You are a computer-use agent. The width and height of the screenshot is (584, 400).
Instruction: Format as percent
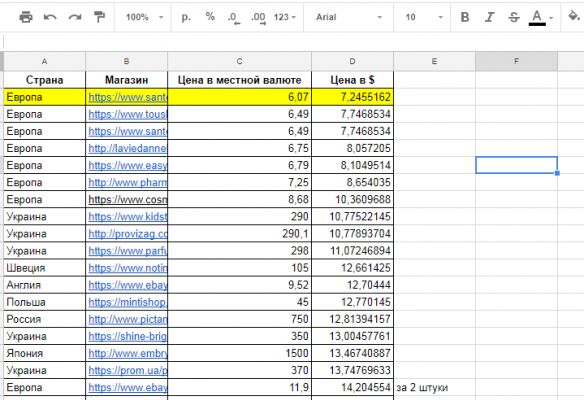point(210,17)
